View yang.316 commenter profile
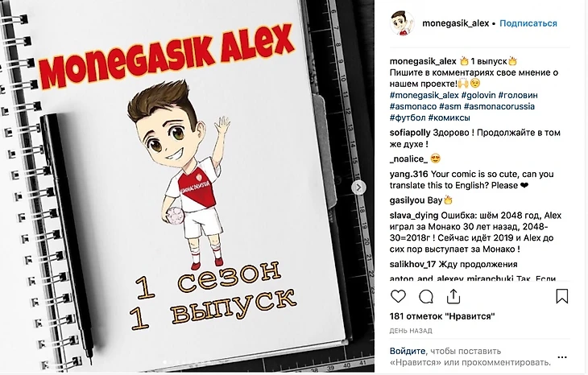Viewport: 588px width, 375px height. (x=408, y=174)
